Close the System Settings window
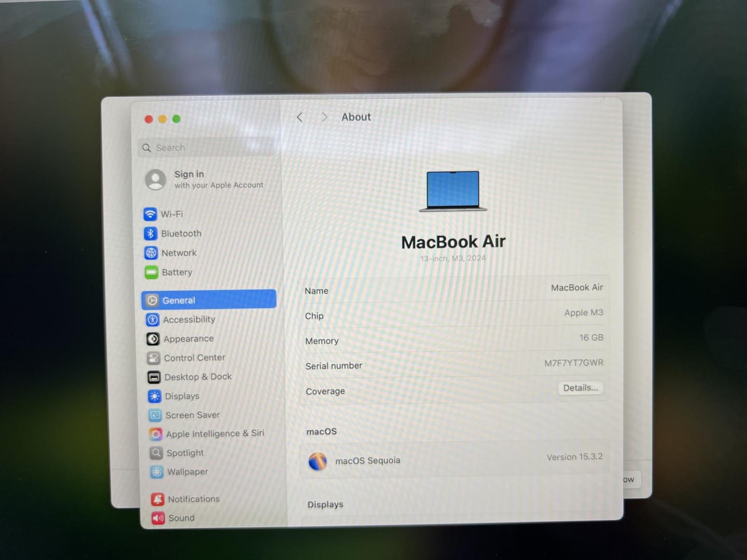747x560 pixels. point(149,119)
